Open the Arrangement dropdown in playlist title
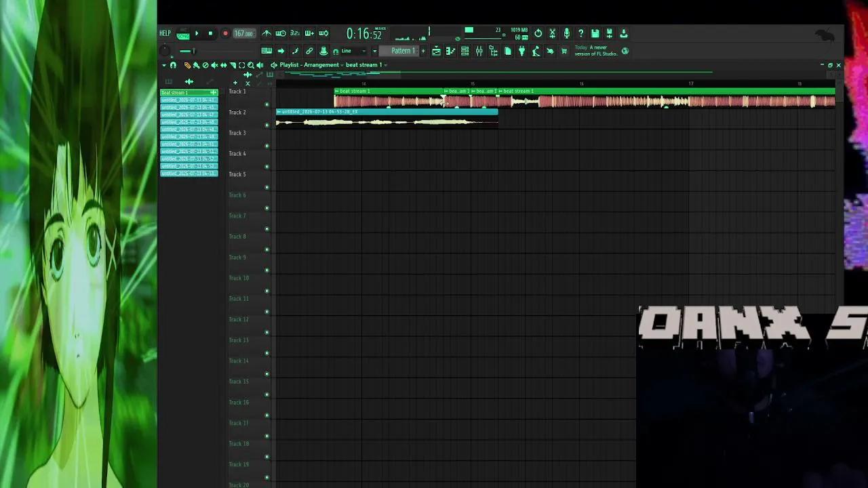This screenshot has width=868, height=488. click(x=324, y=65)
